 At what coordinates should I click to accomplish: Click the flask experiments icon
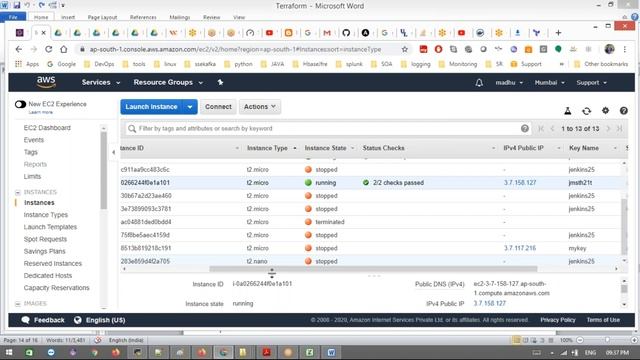point(567,111)
